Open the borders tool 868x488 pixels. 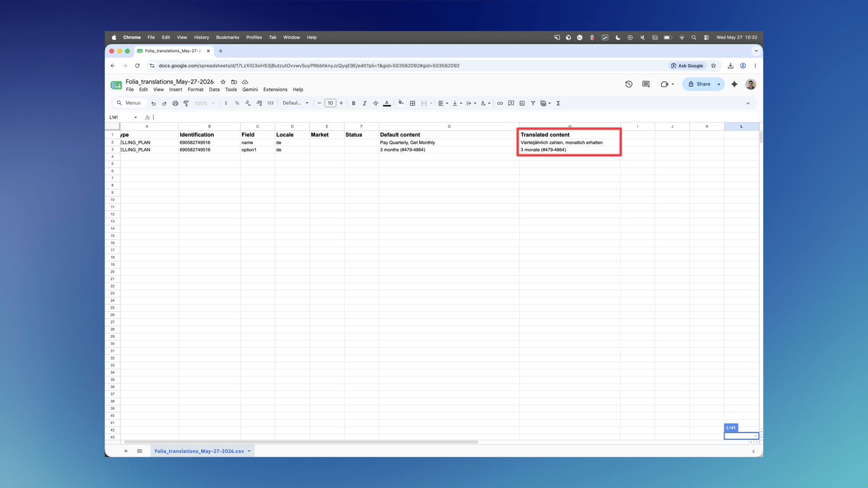pyautogui.click(x=412, y=103)
